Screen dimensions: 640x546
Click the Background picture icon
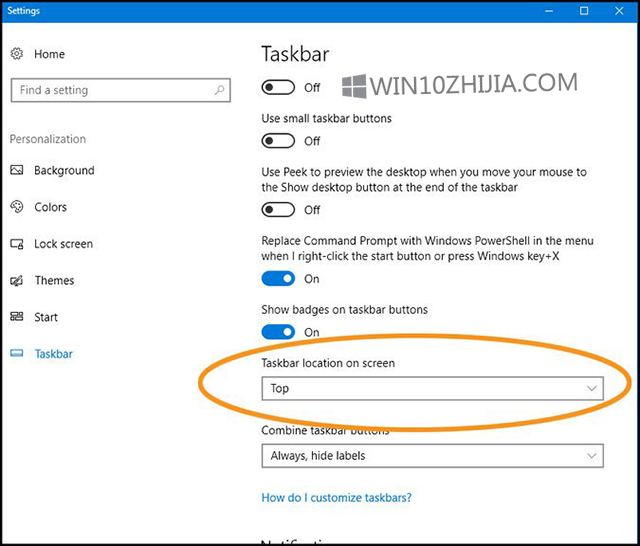(17, 171)
